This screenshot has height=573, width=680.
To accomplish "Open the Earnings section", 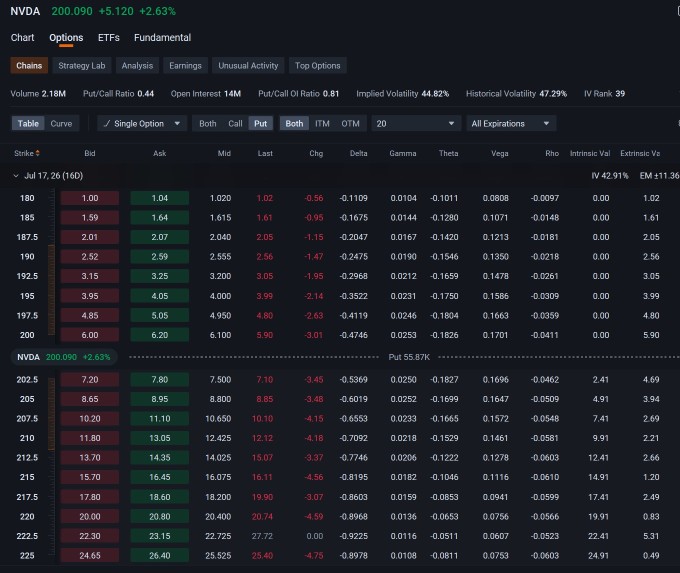I will pos(185,65).
